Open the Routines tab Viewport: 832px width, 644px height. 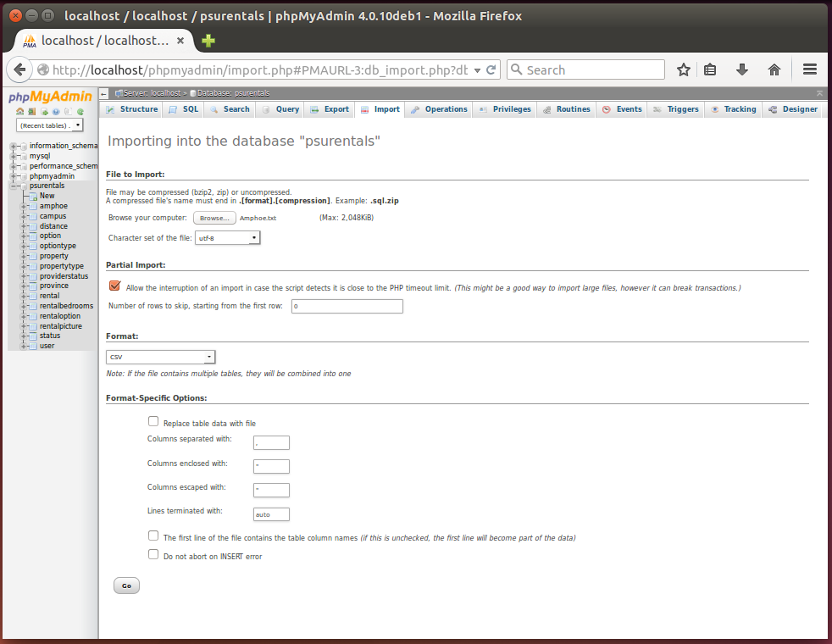[x=566, y=109]
